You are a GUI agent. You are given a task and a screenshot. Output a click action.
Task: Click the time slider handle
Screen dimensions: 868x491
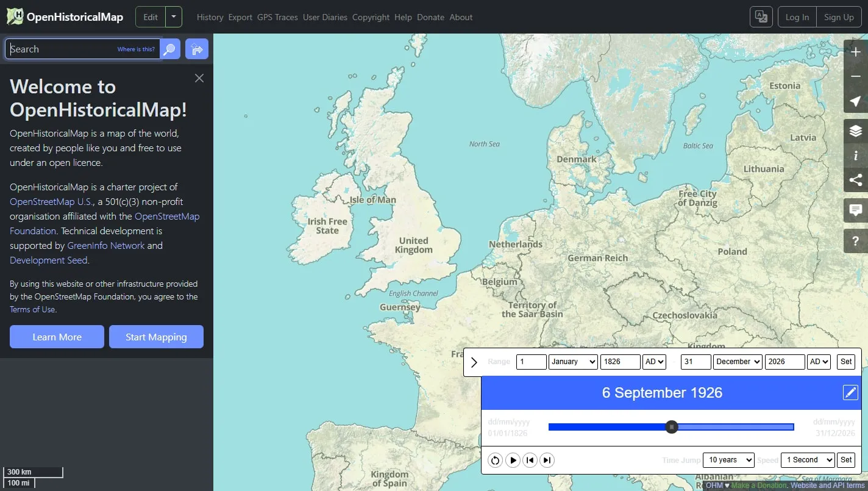coord(671,427)
